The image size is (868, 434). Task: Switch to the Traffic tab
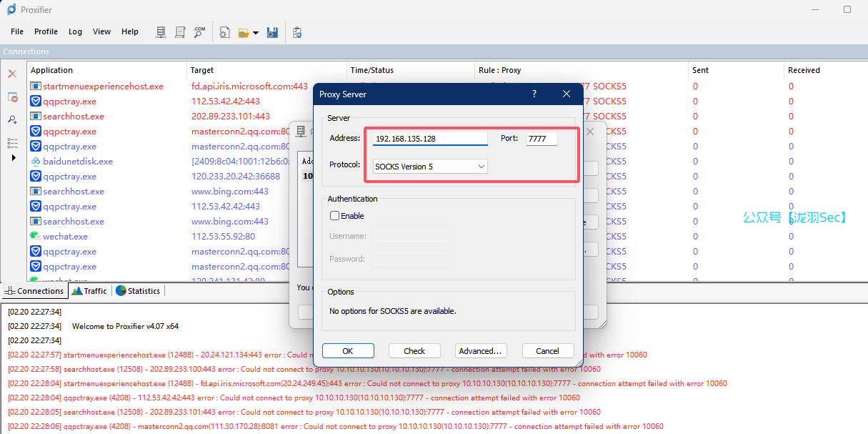[89, 291]
